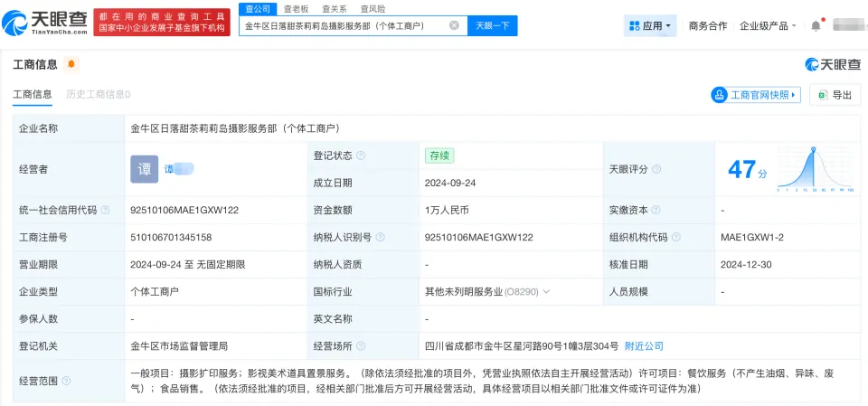Show help for 天眼评分

point(656,169)
